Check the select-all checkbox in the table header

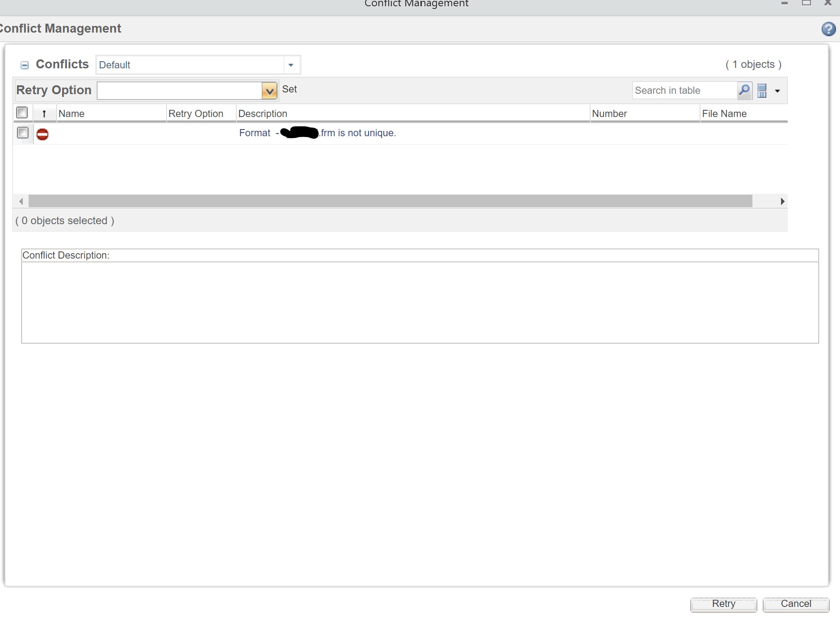tap(22, 113)
